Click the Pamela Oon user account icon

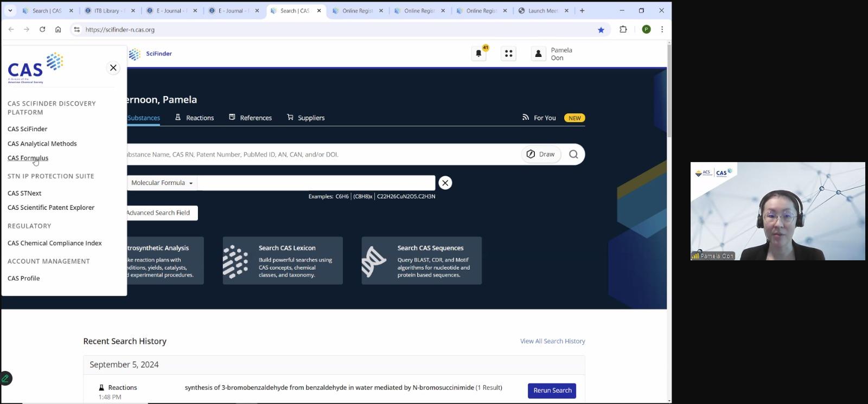click(x=538, y=54)
